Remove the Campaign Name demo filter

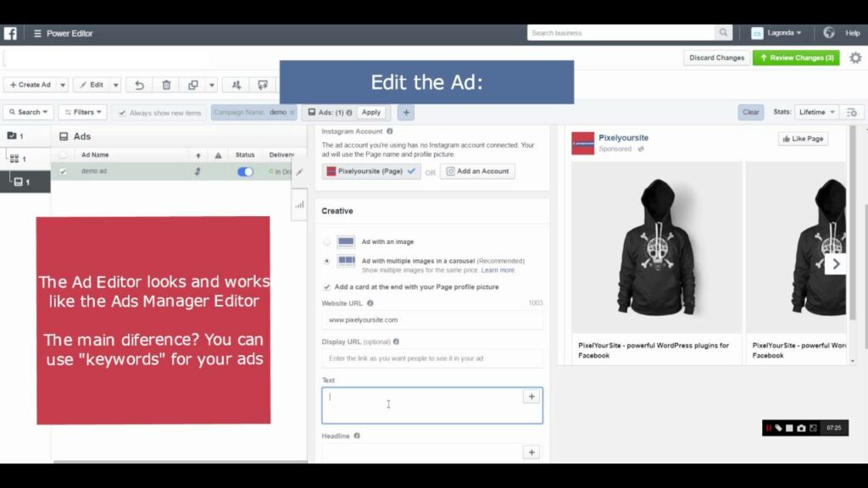click(x=292, y=113)
